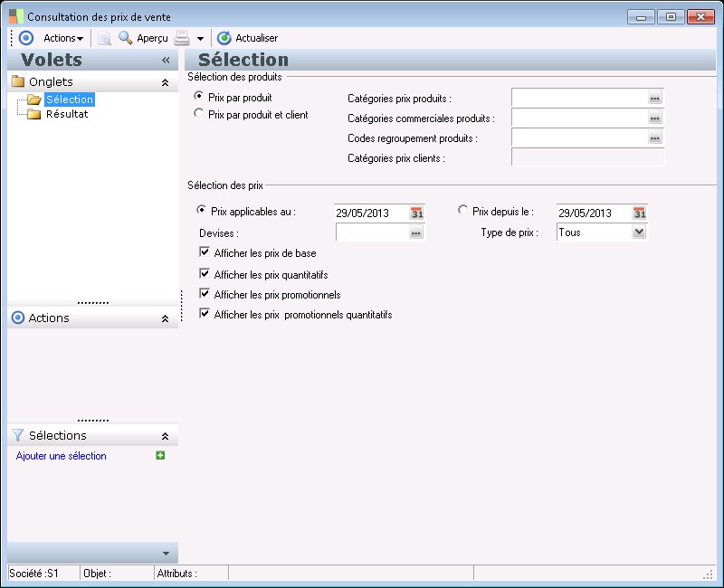Screen dimensions: 724x588
Task: Click Prix applicables au date field
Action: tap(372, 213)
